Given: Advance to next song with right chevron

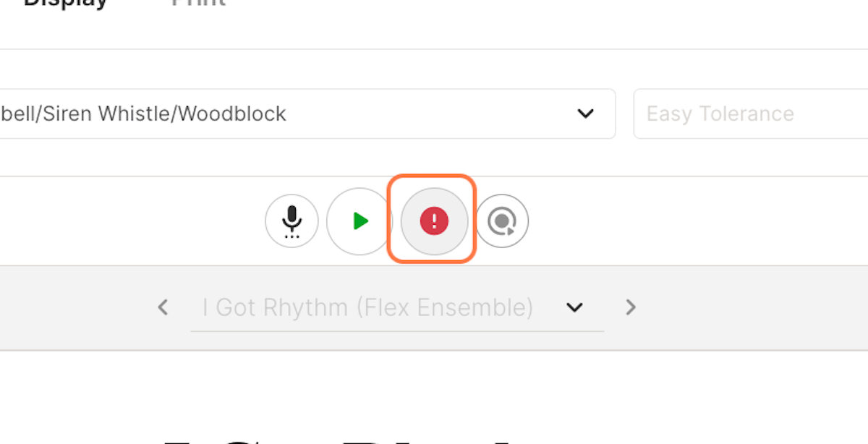Looking at the screenshot, I should click(631, 307).
